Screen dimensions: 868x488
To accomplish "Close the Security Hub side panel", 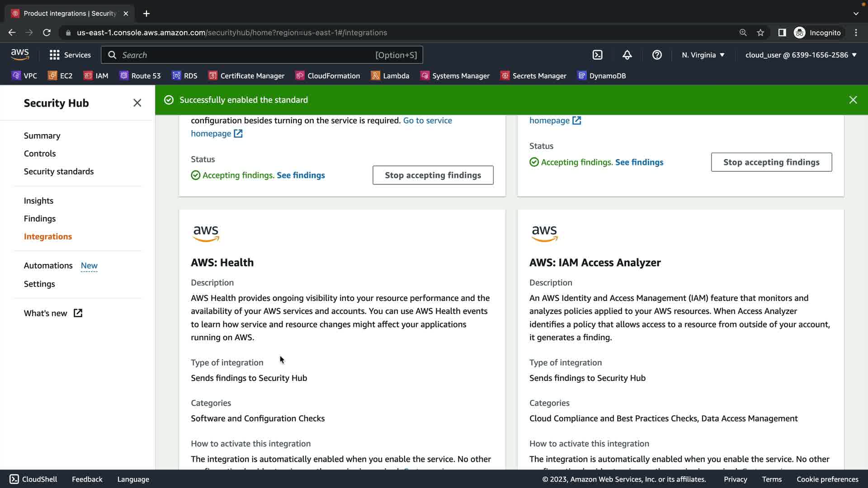I will (137, 103).
